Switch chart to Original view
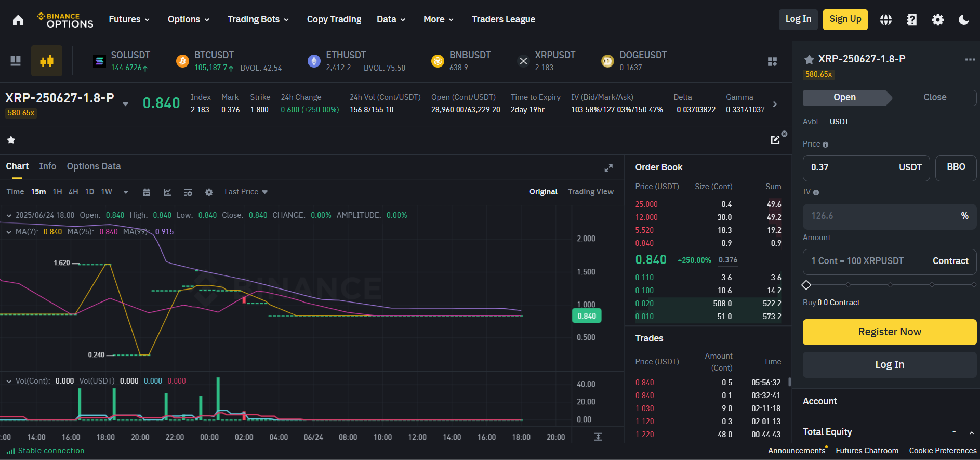Screen dimensions: 980x460 (544, 192)
